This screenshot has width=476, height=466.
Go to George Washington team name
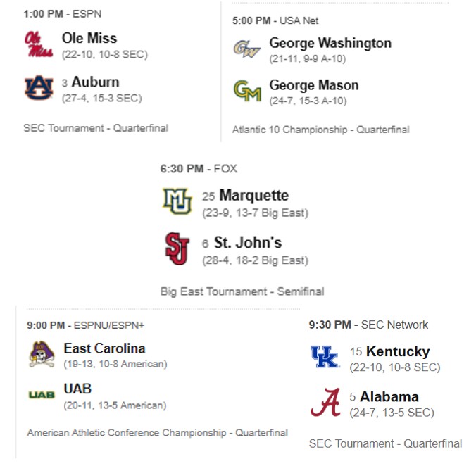coord(330,43)
